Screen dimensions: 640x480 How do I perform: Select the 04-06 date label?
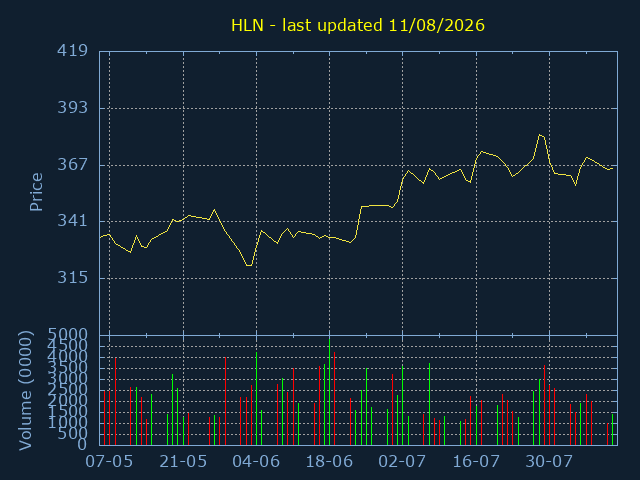click(x=256, y=462)
